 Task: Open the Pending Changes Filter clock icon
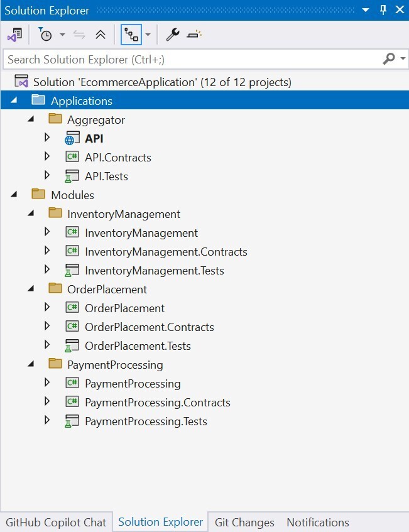(x=45, y=35)
